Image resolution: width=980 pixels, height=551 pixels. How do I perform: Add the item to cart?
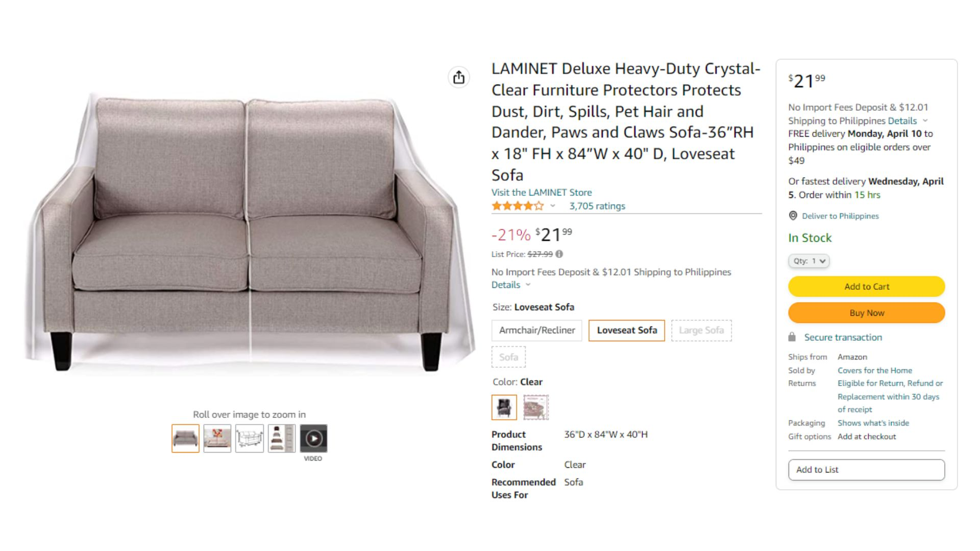[866, 286]
